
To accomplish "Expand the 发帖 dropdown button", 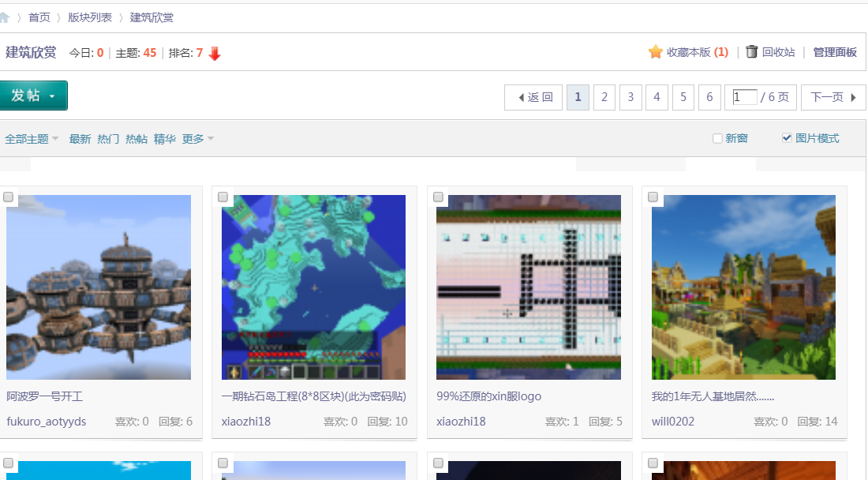I will [x=52, y=96].
